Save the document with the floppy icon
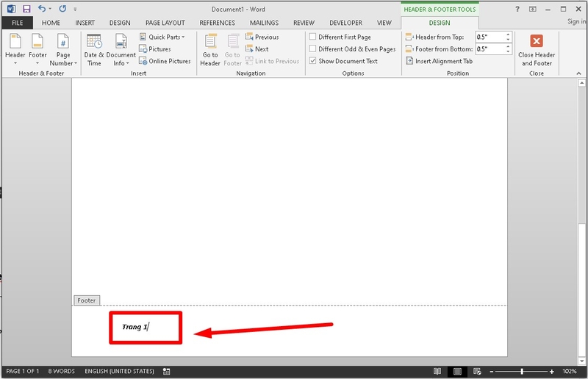Image resolution: width=588 pixels, height=379 pixels. point(26,9)
